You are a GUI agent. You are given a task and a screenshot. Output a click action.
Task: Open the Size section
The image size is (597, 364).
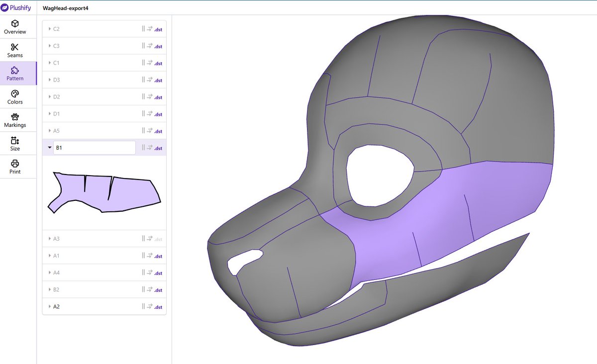[x=15, y=144]
